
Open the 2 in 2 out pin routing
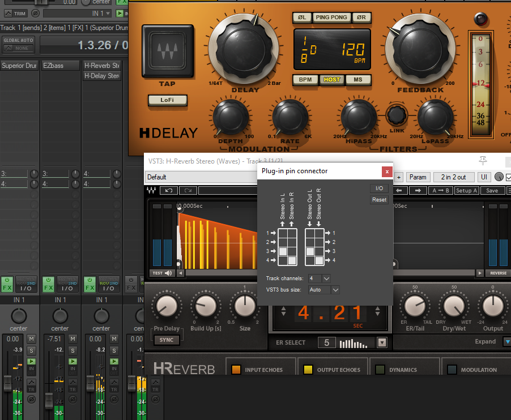pos(453,177)
